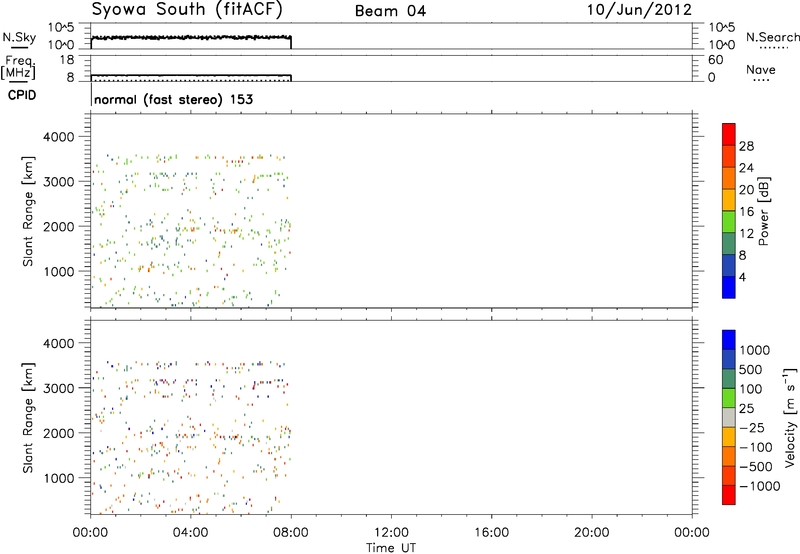Click 'Slant Range [km]' label of Power panel

point(28,211)
